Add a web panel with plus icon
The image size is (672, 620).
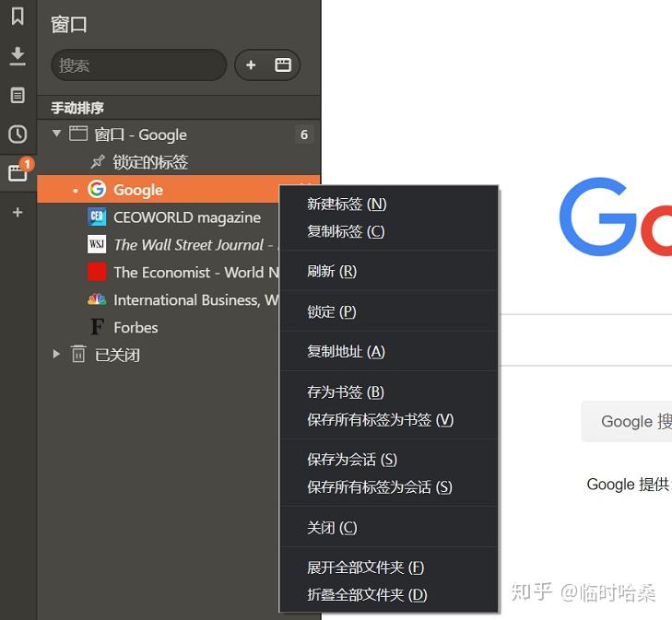click(x=18, y=212)
